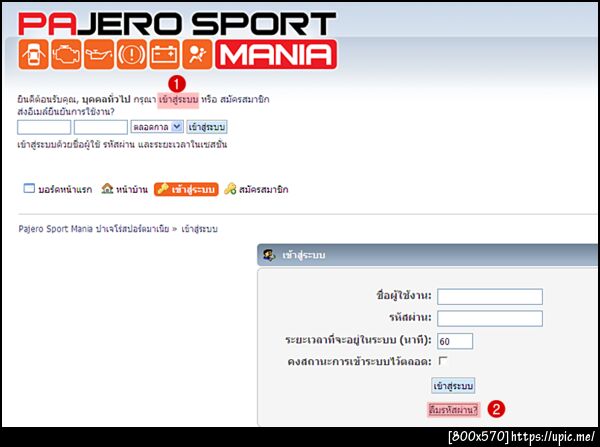Click the highlighted เข้าสู่ระบบ link in welcome line
600x447 pixels.
pos(178,100)
